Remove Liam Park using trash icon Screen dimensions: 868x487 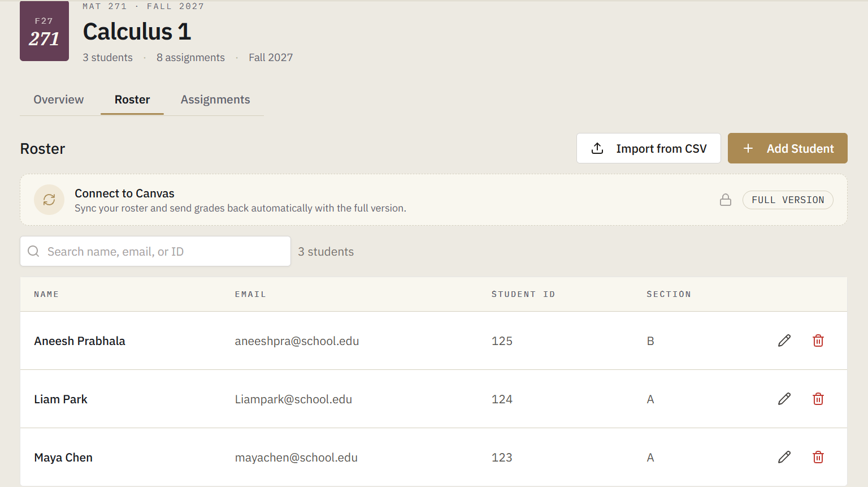pyautogui.click(x=818, y=399)
